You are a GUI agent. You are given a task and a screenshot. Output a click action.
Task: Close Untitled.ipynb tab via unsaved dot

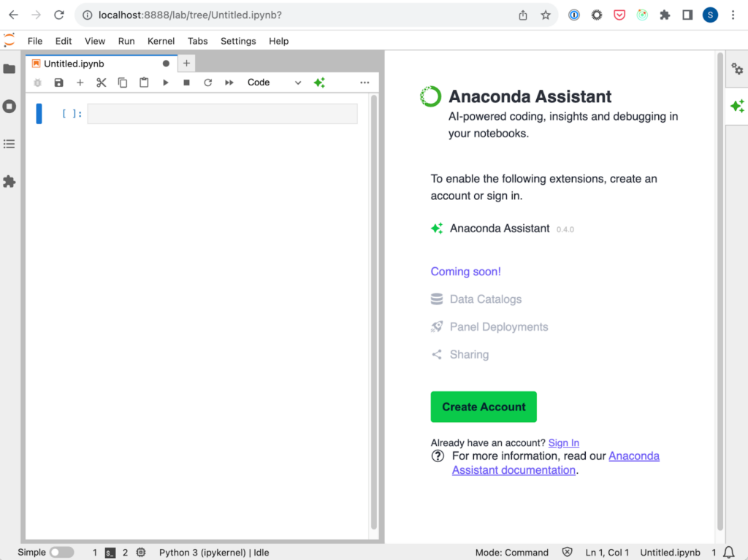(166, 64)
